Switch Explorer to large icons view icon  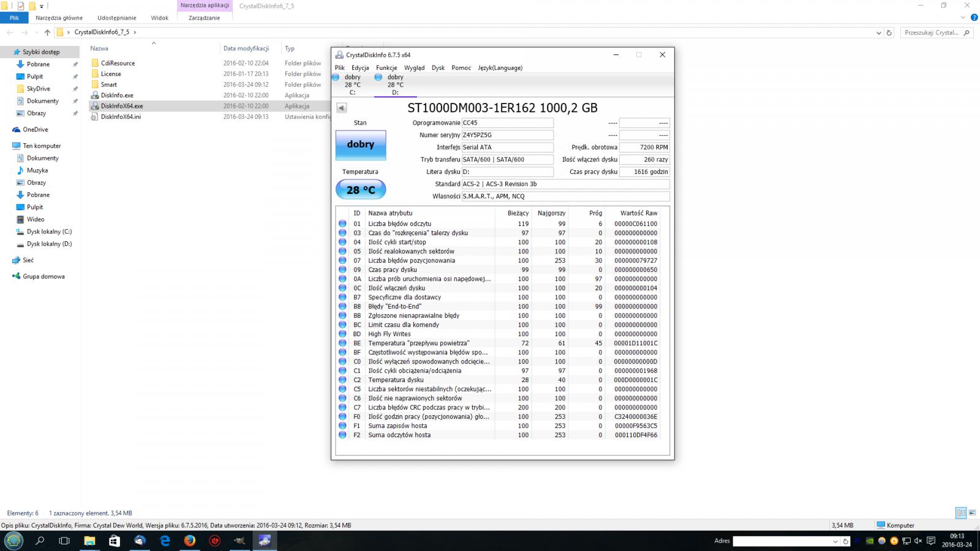click(x=973, y=513)
